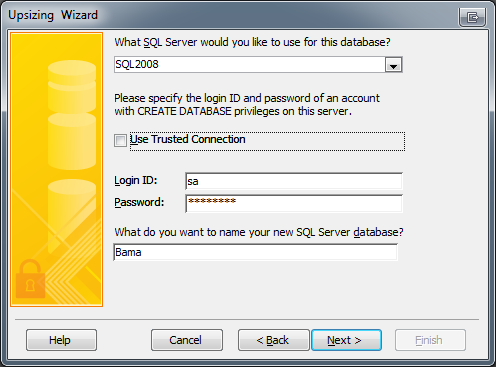Proceed with the Next button
This screenshot has height=367, width=496.
point(346,340)
